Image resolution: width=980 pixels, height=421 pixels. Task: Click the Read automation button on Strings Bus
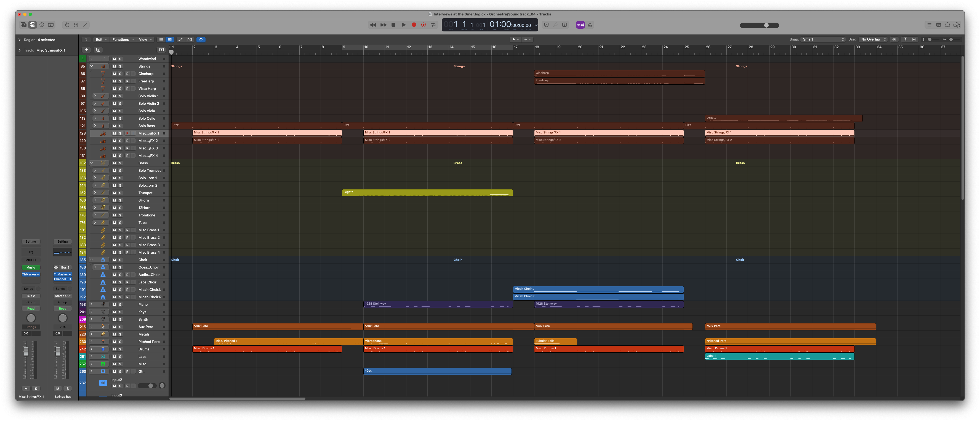coord(62,309)
